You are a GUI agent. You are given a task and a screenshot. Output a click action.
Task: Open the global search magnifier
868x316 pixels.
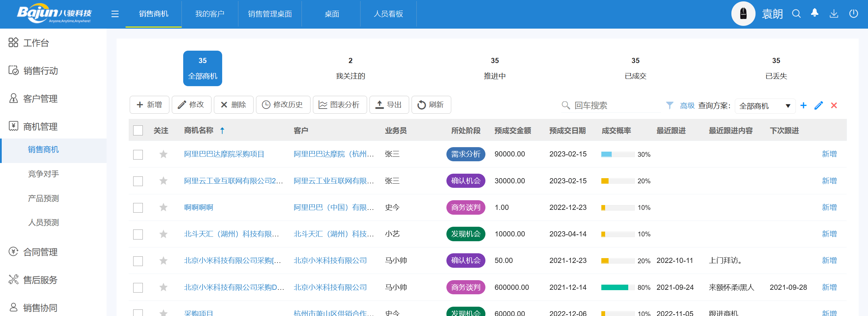pyautogui.click(x=796, y=13)
